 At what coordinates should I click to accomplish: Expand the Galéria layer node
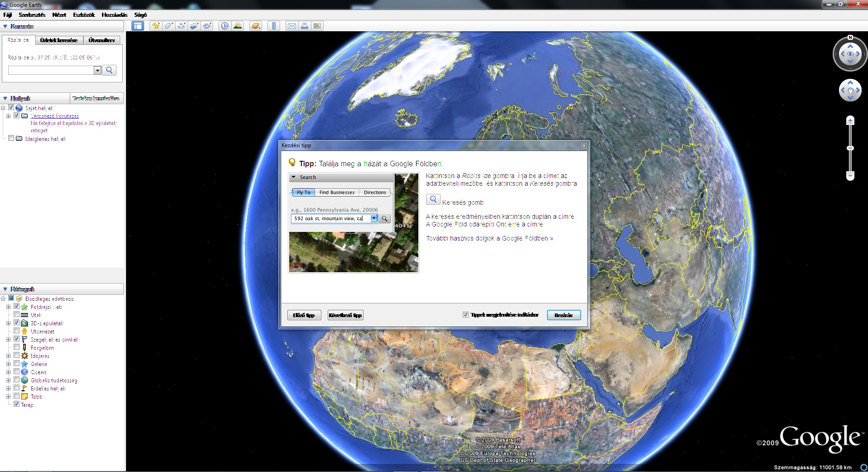pyautogui.click(x=9, y=364)
